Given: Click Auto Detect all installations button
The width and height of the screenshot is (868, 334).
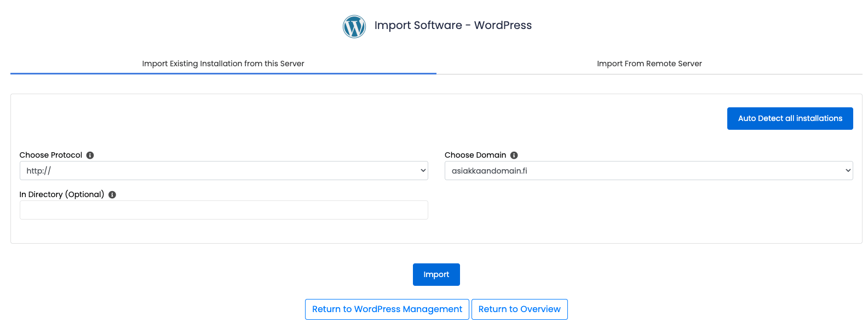Looking at the screenshot, I should [x=790, y=118].
